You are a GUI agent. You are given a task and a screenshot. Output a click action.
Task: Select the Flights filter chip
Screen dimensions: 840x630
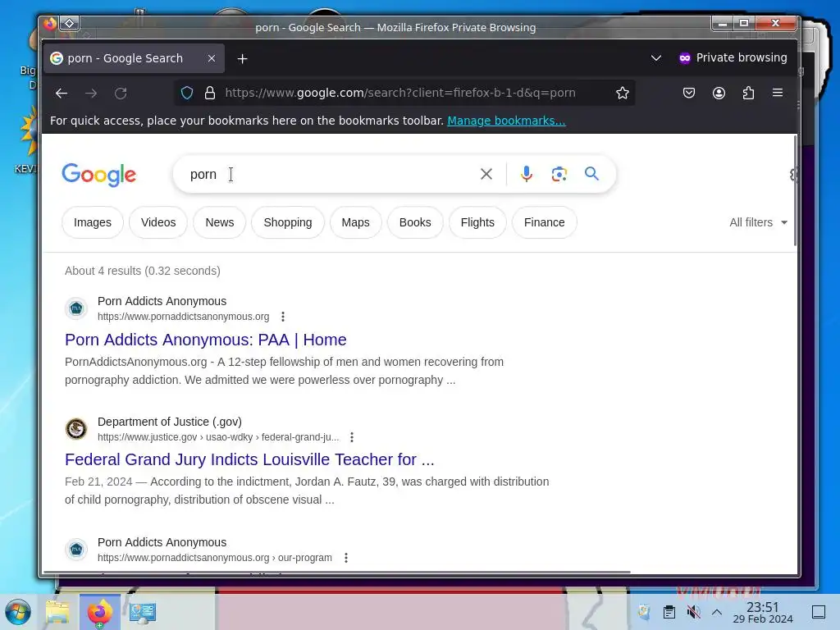(x=477, y=222)
